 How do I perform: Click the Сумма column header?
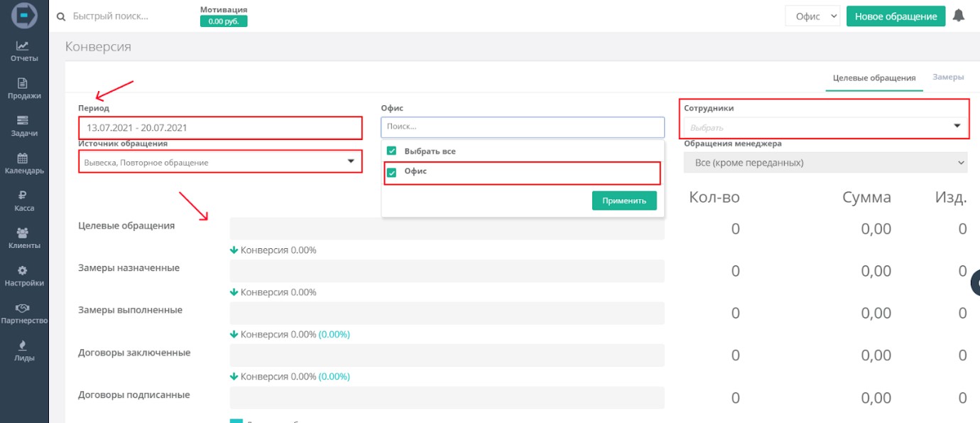pos(867,198)
